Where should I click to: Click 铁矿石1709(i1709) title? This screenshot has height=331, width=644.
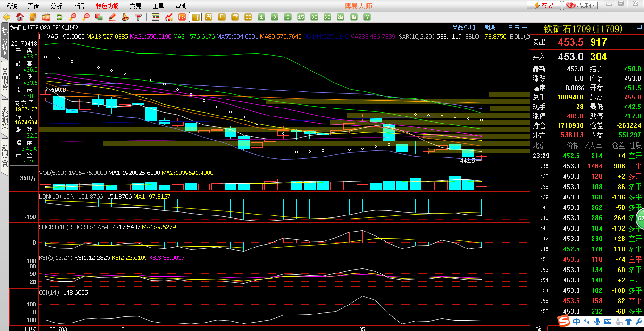(583, 29)
